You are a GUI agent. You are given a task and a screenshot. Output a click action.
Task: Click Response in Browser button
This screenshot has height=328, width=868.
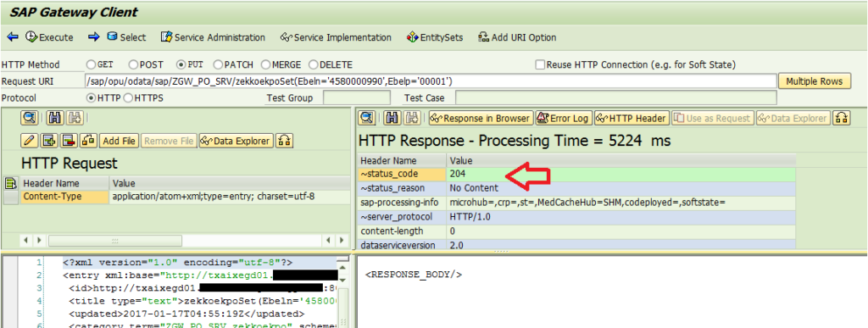(481, 118)
